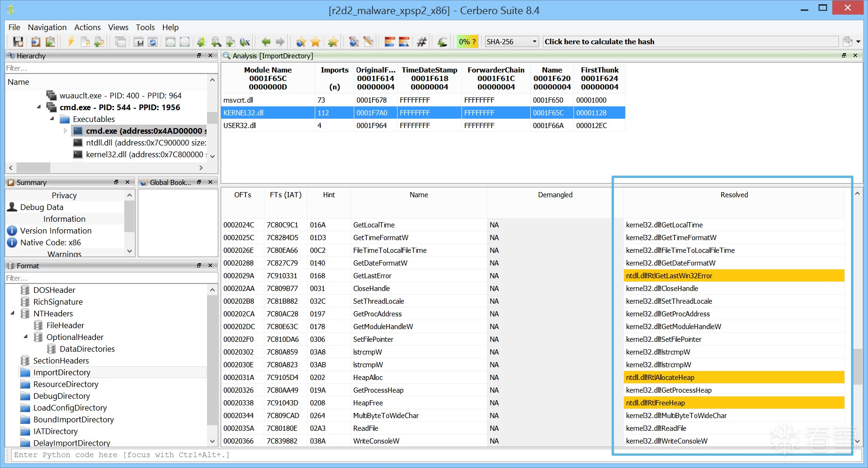Expand the cmd.exe executable tree node

point(65,131)
